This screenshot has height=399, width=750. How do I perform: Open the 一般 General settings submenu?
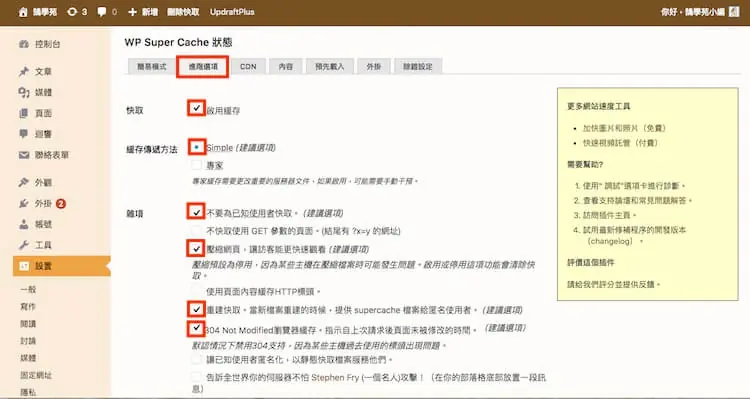(28, 289)
